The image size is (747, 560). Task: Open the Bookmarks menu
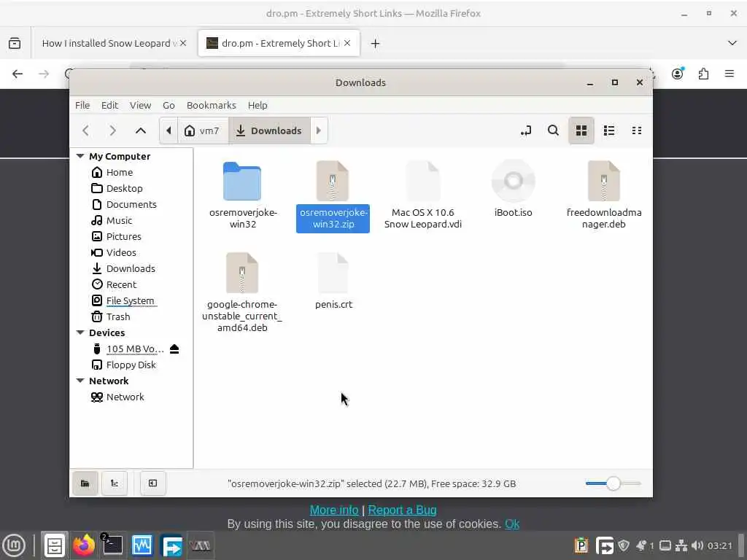212,105
